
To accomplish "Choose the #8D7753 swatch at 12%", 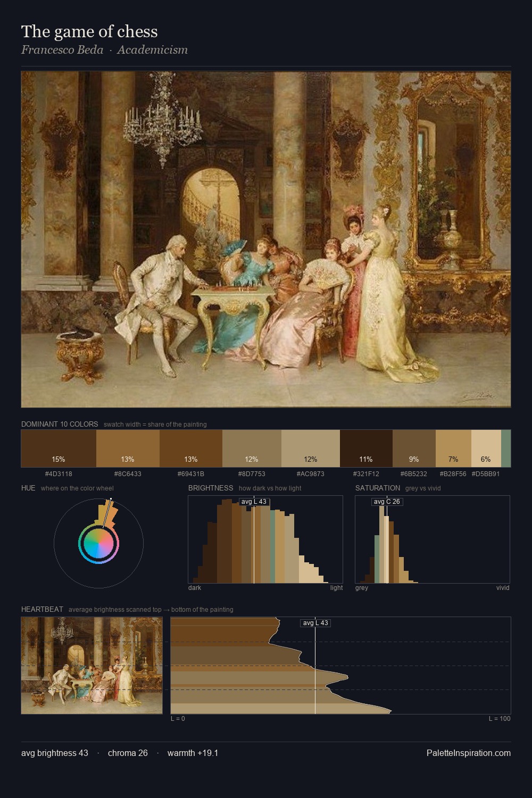I will click(x=252, y=448).
